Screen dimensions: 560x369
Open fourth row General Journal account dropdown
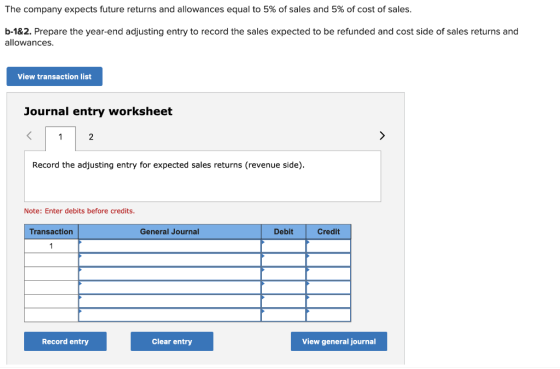[170, 288]
